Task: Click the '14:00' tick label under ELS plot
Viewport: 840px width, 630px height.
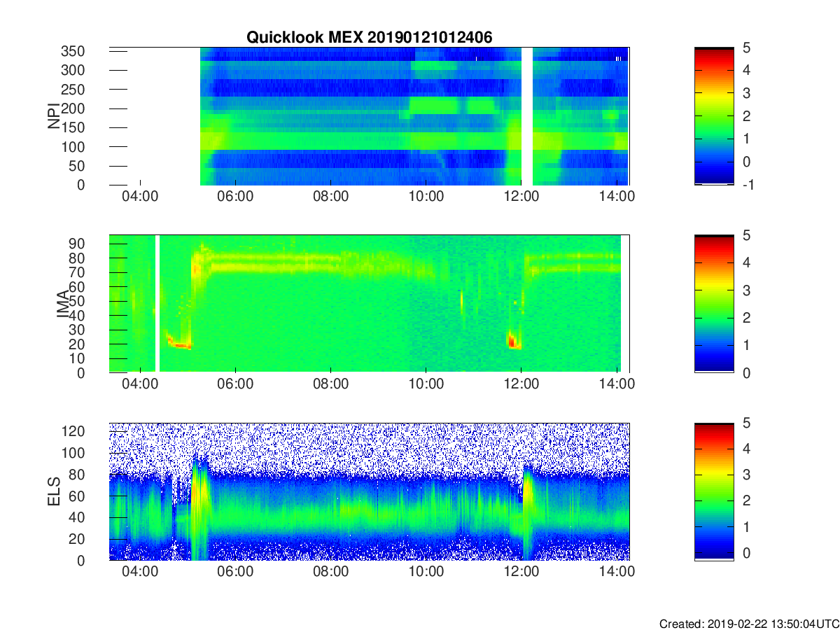Action: [617, 573]
